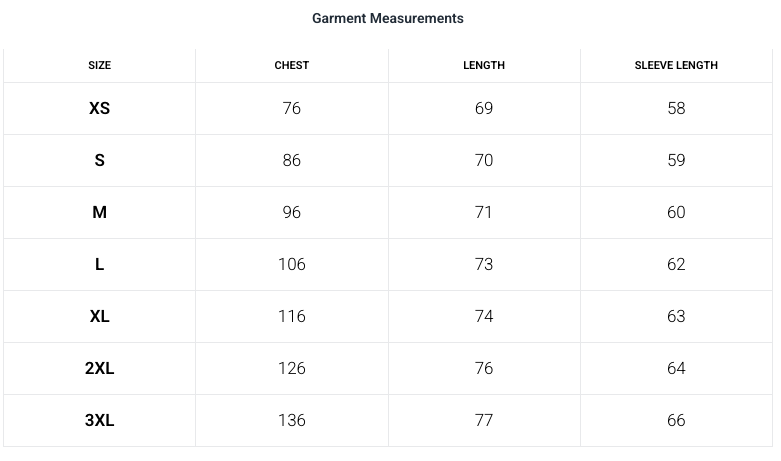The height and width of the screenshot is (461, 781).
Task: Click the CHEST column header
Action: tap(292, 65)
